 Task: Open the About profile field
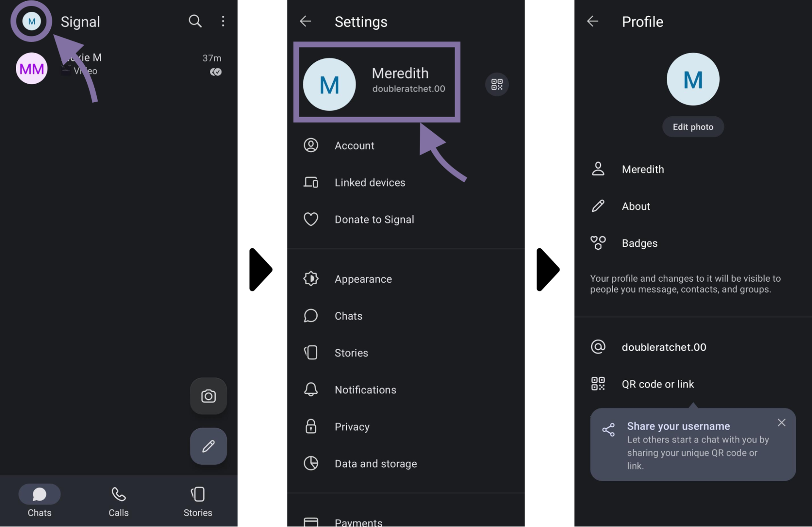[693, 206]
